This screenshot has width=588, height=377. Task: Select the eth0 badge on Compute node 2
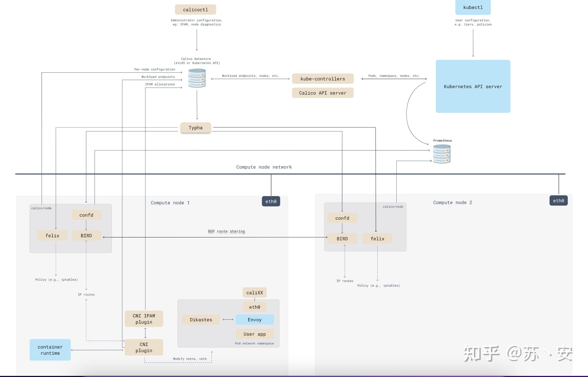tap(558, 200)
